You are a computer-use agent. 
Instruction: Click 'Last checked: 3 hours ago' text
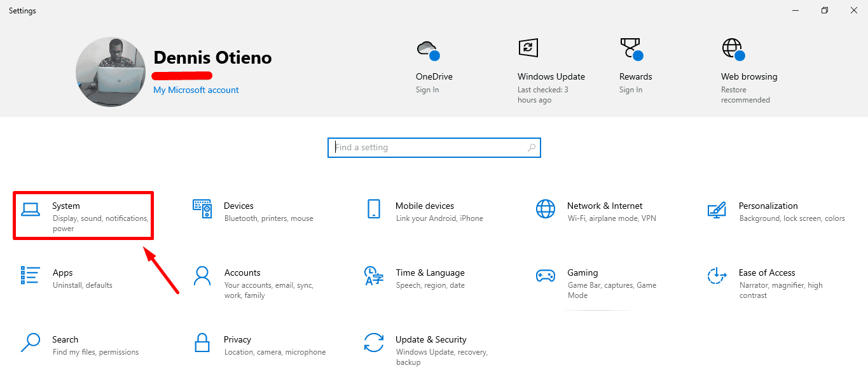point(543,95)
